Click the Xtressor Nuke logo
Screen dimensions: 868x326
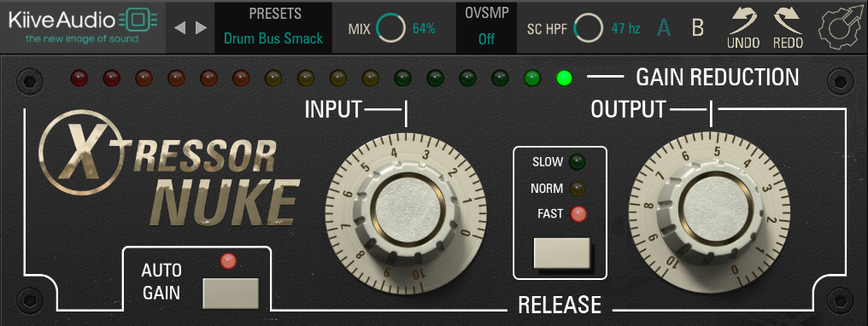(x=169, y=168)
